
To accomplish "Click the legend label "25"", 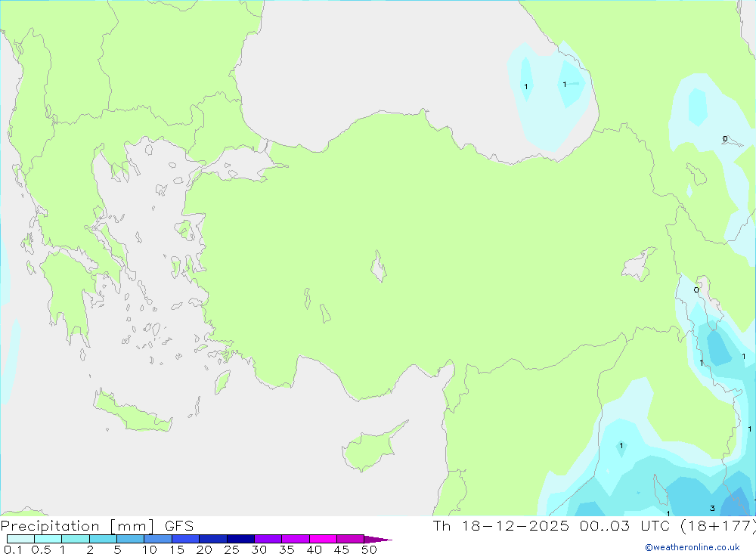I will (x=231, y=549).
